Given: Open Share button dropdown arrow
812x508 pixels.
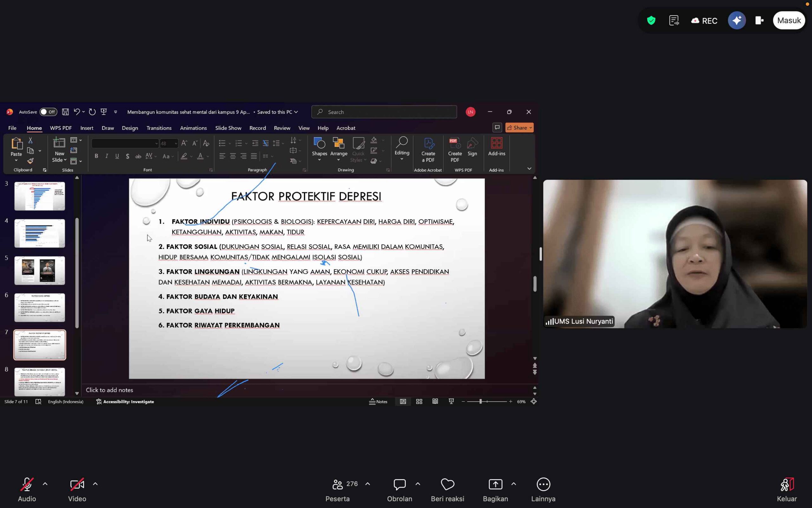Looking at the screenshot, I should (530, 128).
